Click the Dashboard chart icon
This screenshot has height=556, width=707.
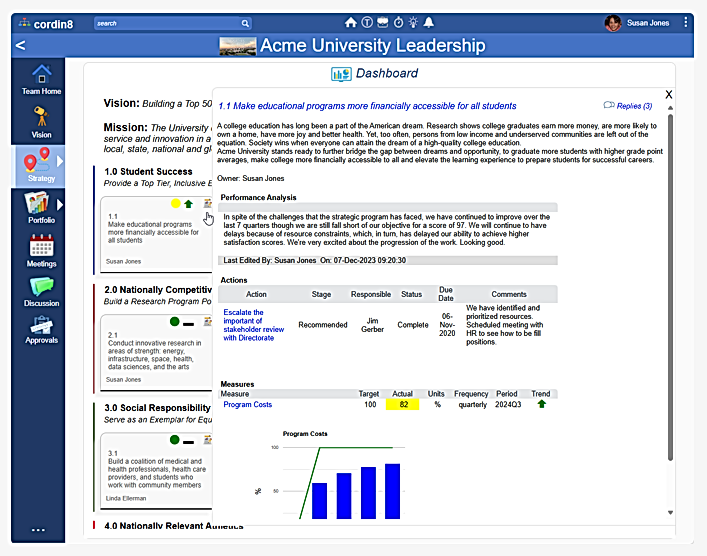coord(341,74)
